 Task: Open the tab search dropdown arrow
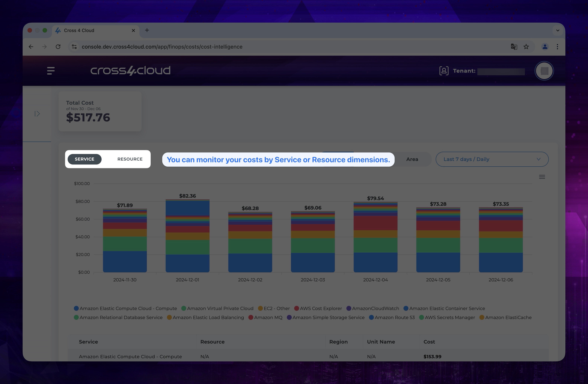coord(558,30)
